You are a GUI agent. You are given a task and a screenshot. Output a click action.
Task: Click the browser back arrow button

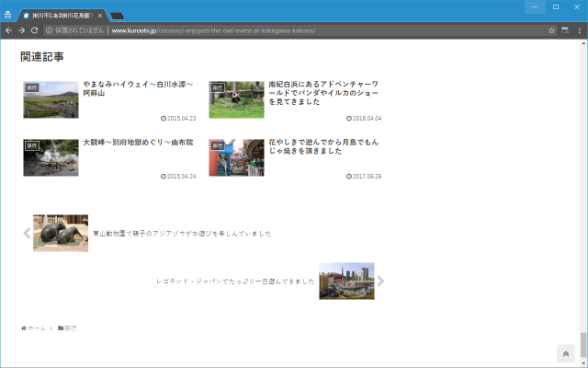point(8,30)
